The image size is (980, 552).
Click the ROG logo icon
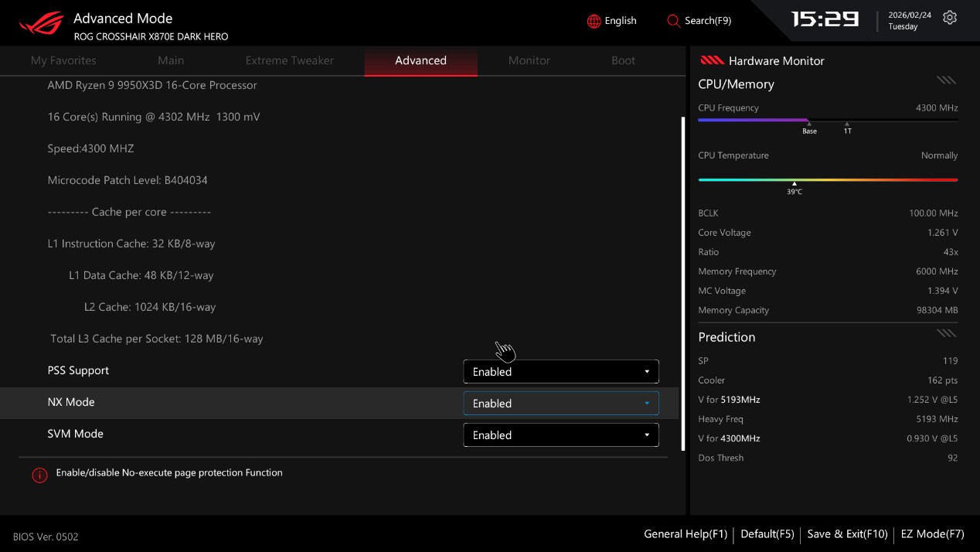(42, 23)
